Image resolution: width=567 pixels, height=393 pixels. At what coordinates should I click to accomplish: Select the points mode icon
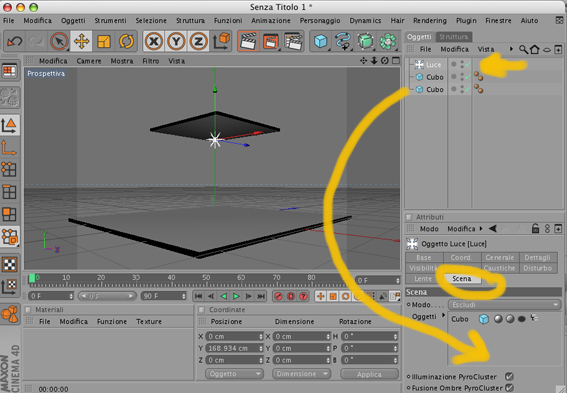(9, 169)
